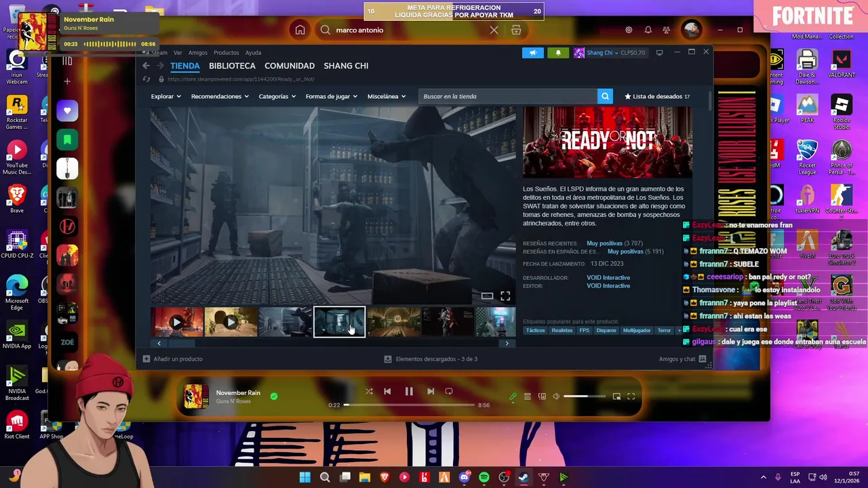Screen dimensions: 868x488
Task: Switch to the BIBLIOTECA tab
Action: [232, 66]
